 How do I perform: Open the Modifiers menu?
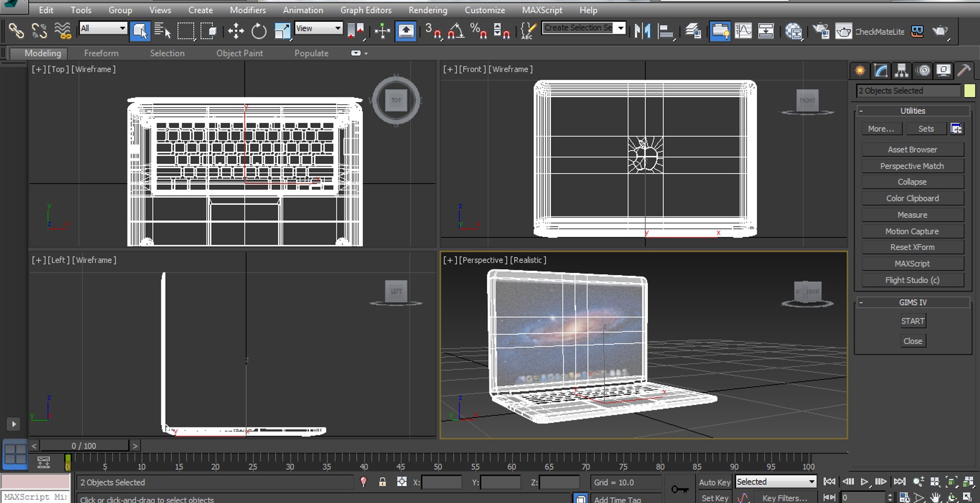click(x=248, y=10)
